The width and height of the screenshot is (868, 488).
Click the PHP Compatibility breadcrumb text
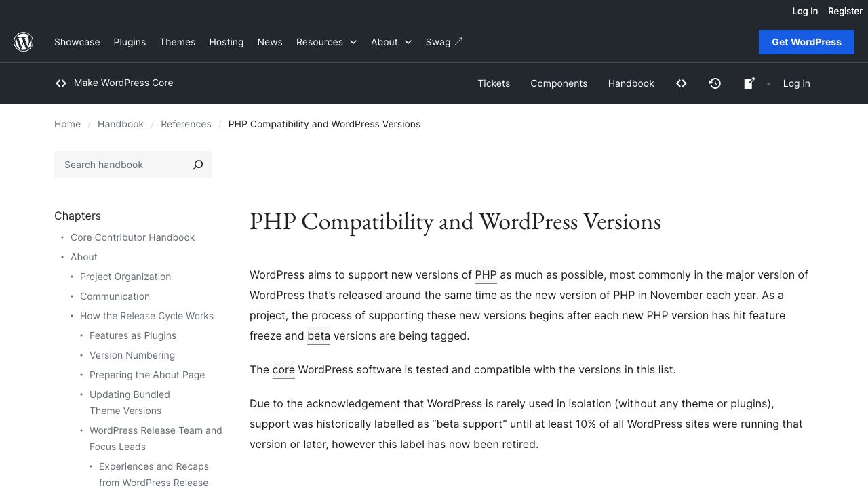click(x=324, y=124)
